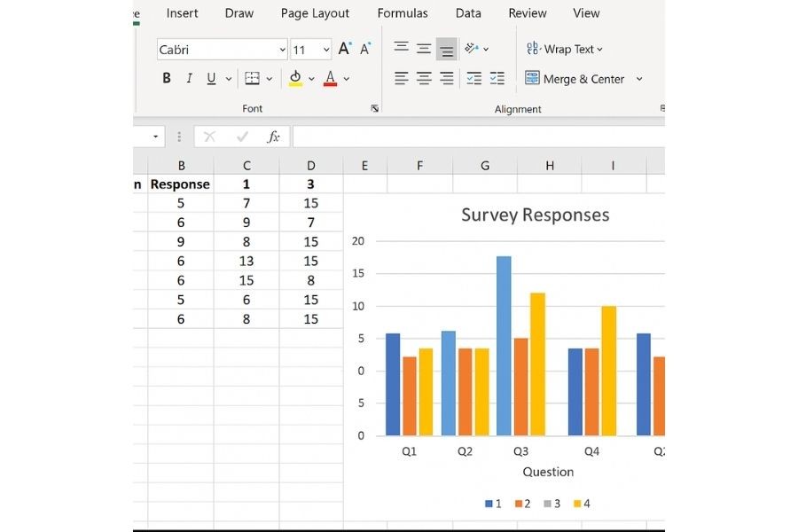Select column H header
Screen dimensions: 798x532
click(x=550, y=166)
